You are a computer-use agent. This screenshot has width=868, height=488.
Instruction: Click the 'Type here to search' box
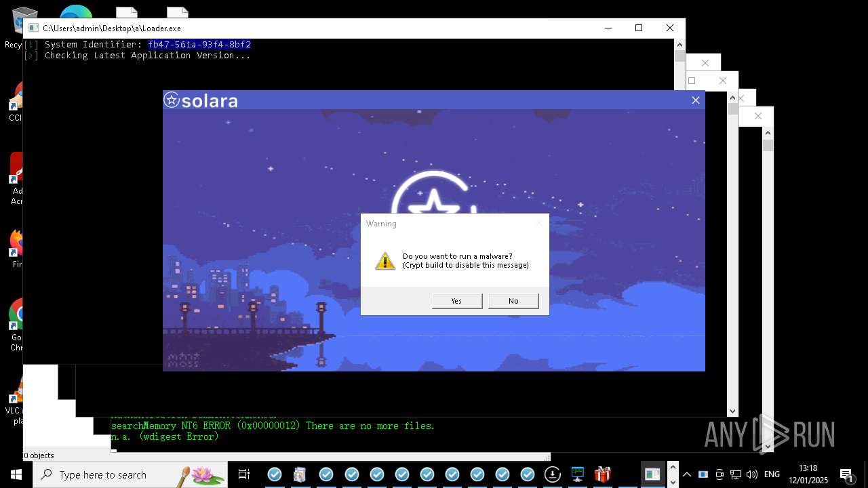[x=130, y=474]
